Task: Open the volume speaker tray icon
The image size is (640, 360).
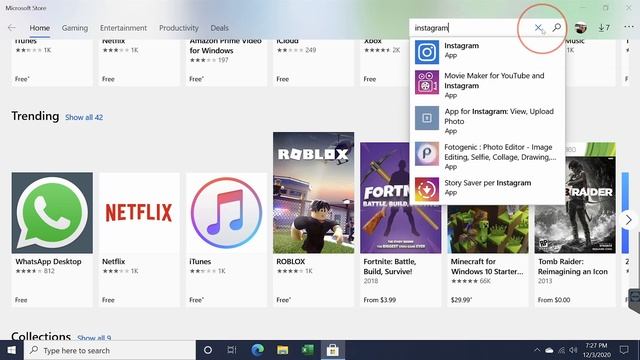Action: pos(573,350)
